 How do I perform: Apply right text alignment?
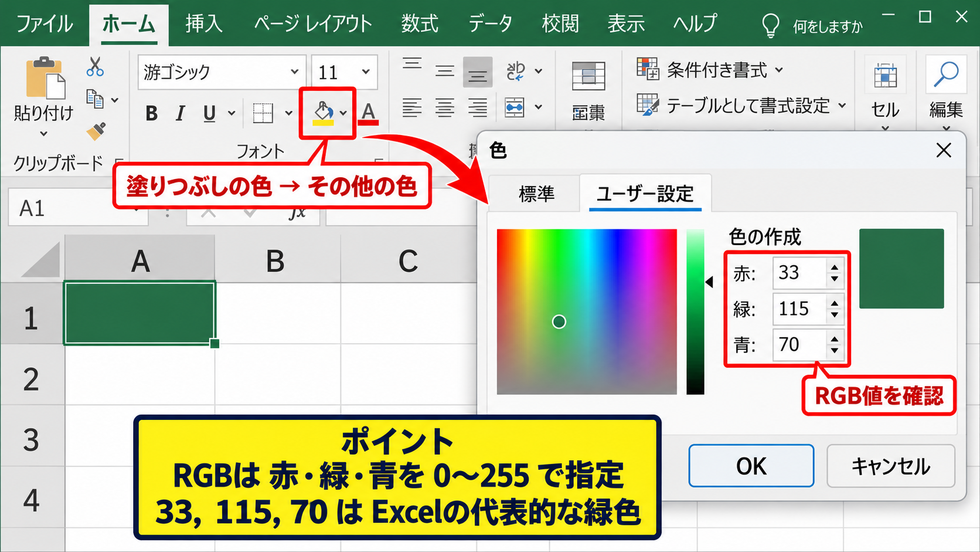(x=478, y=108)
